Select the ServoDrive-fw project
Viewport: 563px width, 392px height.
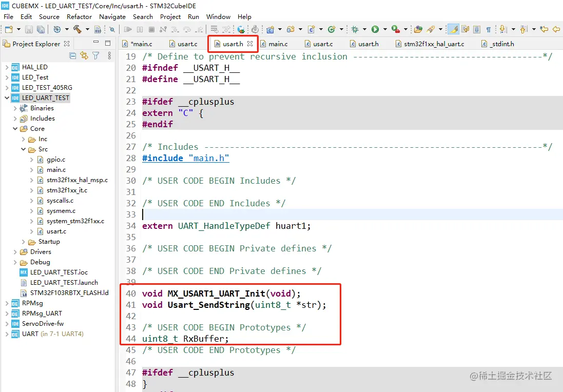(43, 324)
